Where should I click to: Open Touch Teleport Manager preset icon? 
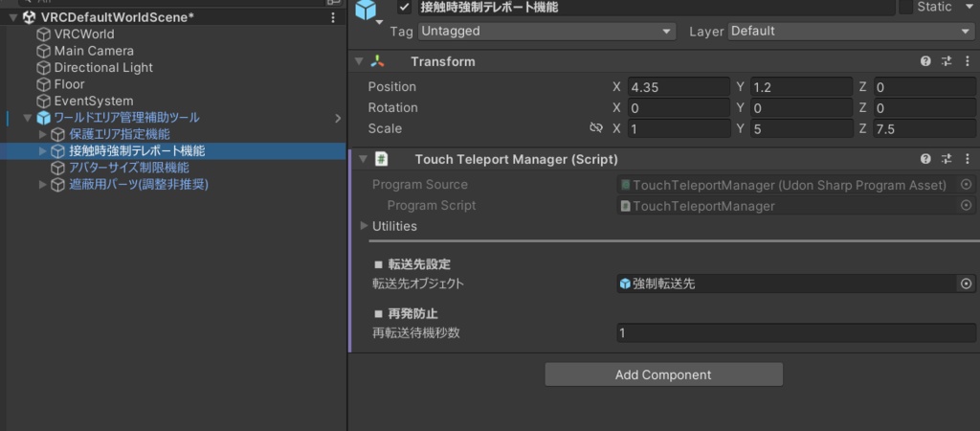[947, 159]
